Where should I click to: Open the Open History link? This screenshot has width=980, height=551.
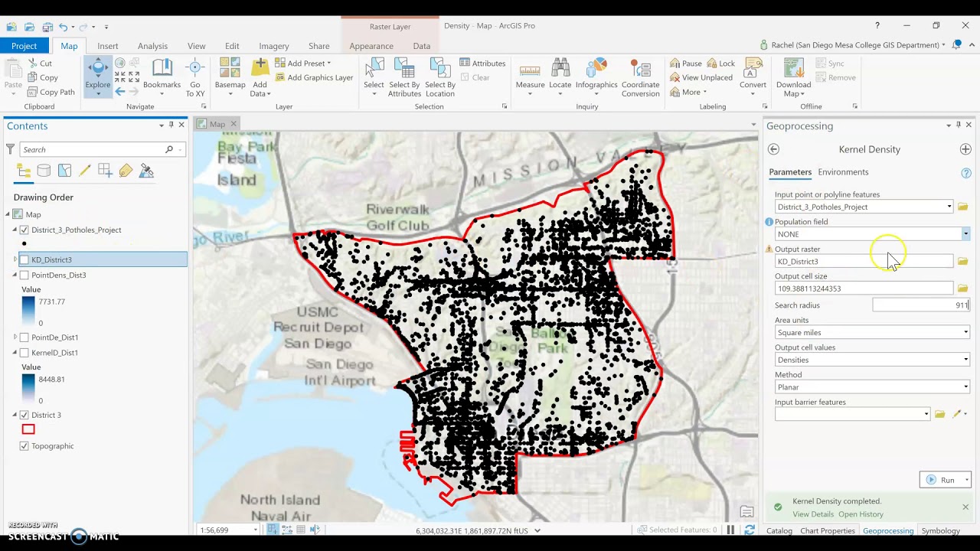coord(861,514)
